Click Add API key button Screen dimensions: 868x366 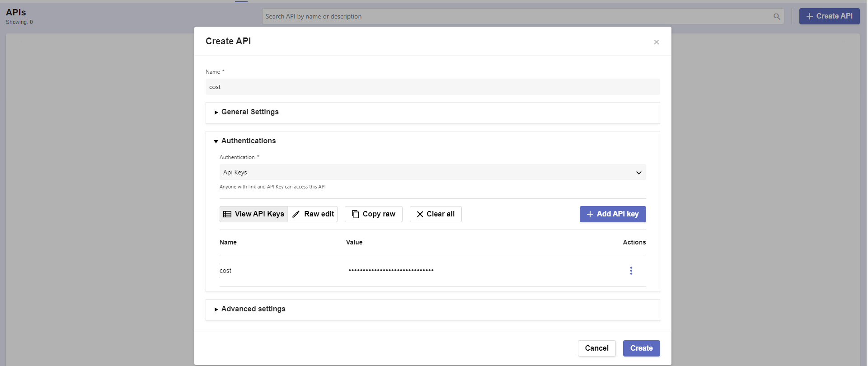point(613,214)
